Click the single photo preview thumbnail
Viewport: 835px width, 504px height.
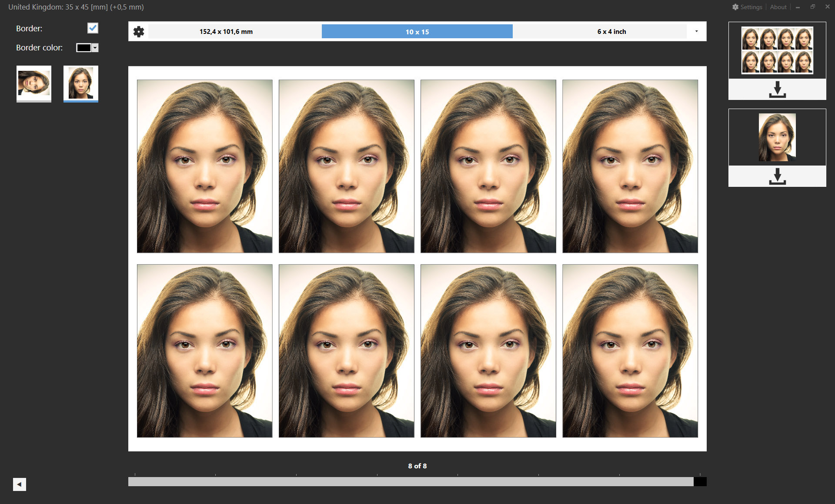click(777, 137)
